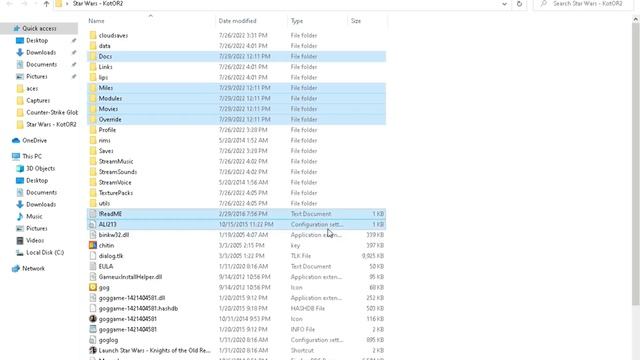This screenshot has width=640, height=360.
Task: Select the !ReadME text document icon
Action: point(93,214)
